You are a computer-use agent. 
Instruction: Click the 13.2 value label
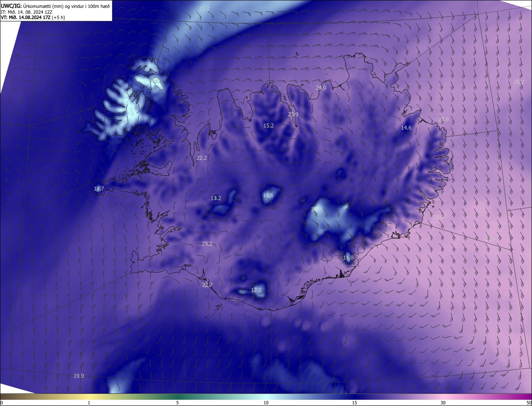[216, 198]
